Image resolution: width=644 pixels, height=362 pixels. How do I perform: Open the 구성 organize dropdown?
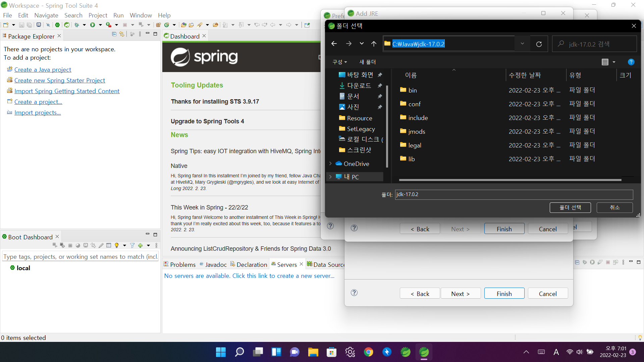[339, 62]
